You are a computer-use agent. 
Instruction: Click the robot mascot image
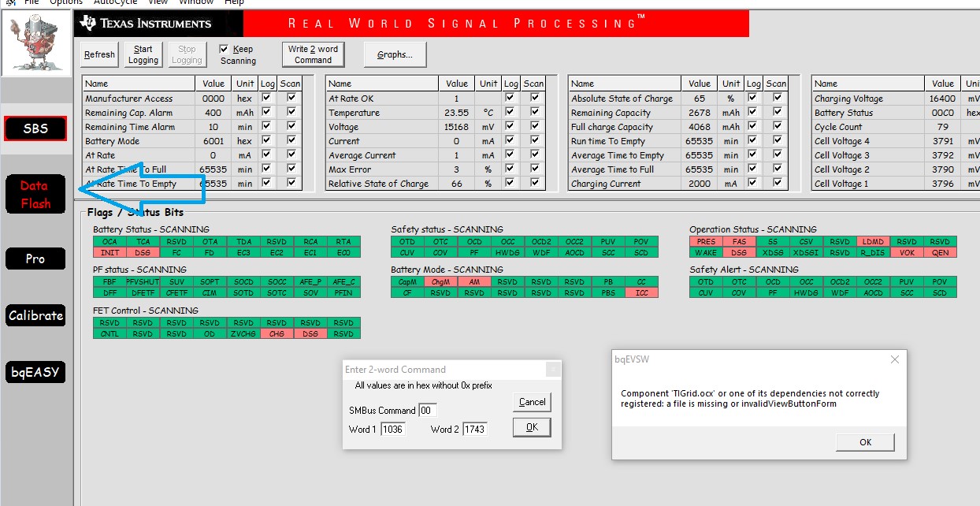click(x=36, y=43)
